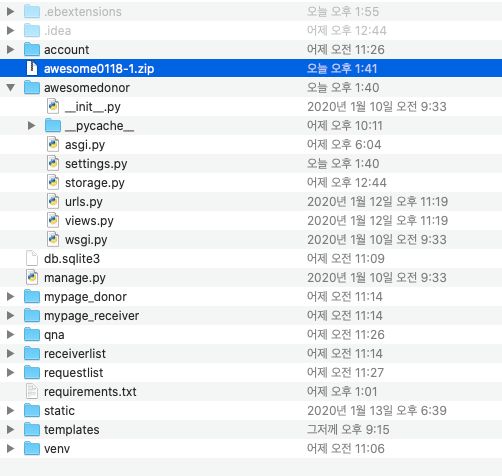This screenshot has height=476, width=502.
Task: Expand the static folder arrow
Action: pos(11,411)
